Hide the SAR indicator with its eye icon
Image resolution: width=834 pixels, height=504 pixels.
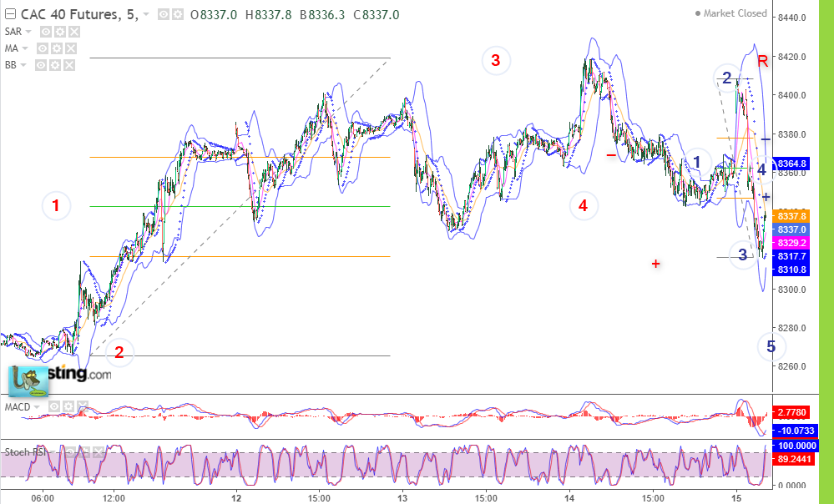pos(46,32)
